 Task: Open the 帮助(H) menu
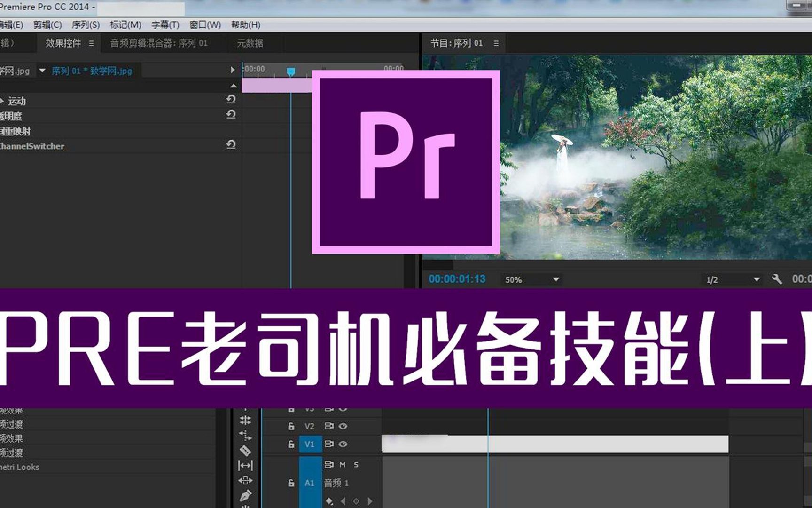(245, 24)
